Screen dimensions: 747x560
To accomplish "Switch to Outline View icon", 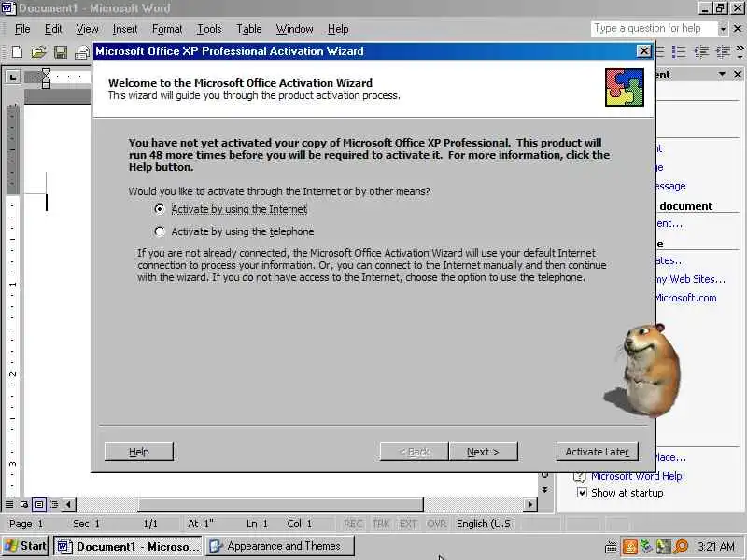I will [54, 504].
